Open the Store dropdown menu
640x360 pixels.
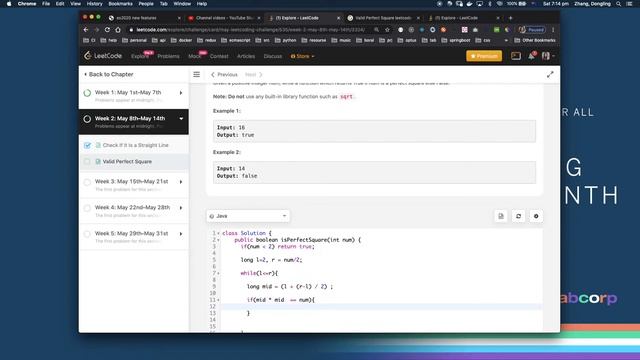point(302,56)
